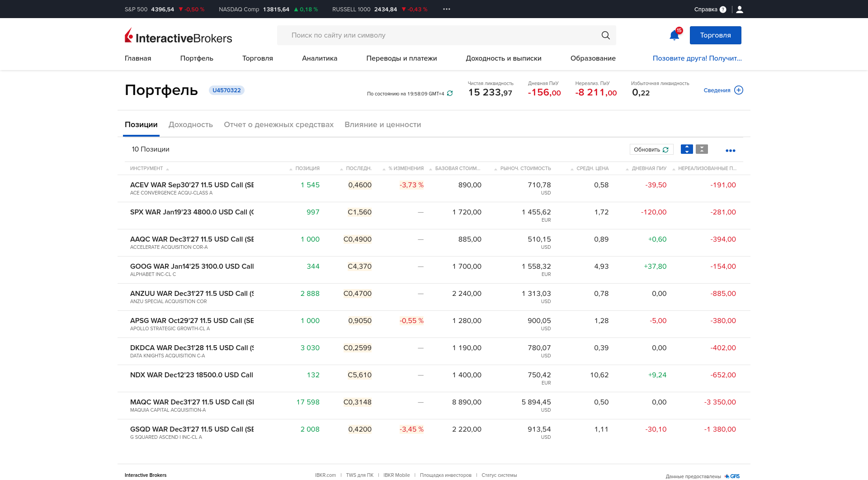Screen dimensions: 868x480
Task: Click the Справка help question icon
Action: [723, 10]
